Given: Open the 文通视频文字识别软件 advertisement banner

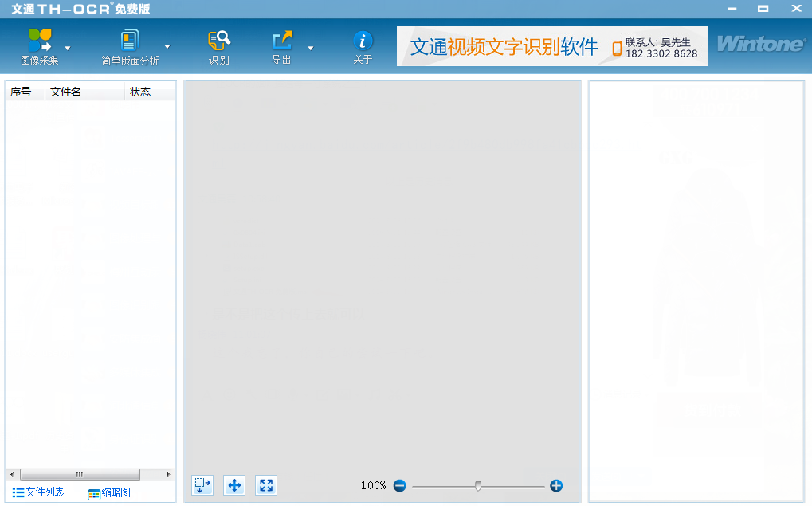Looking at the screenshot, I should click(551, 46).
